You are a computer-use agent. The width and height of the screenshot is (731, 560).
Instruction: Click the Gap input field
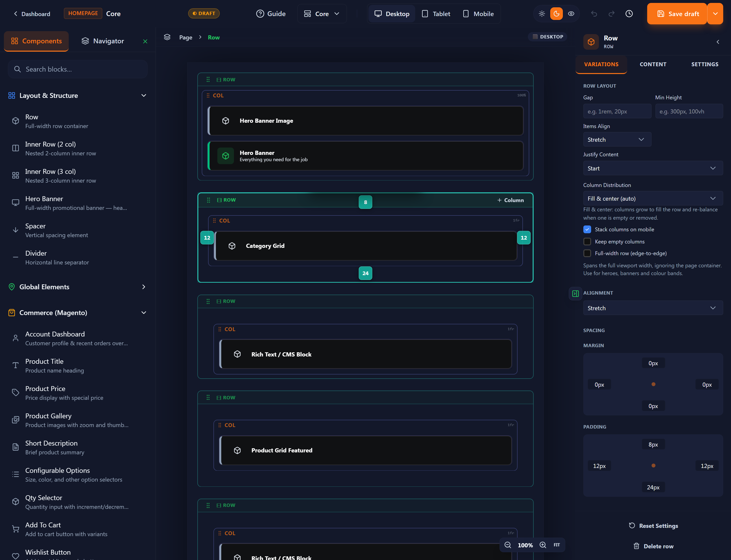[617, 111]
